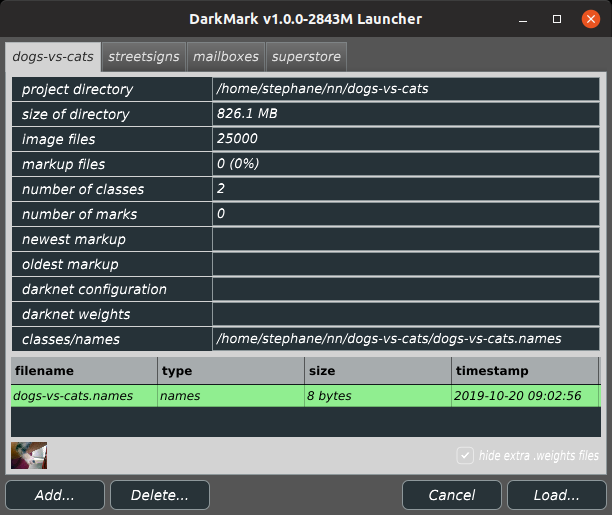The image size is (612, 515).
Task: Click the image files label
Action: (112, 139)
